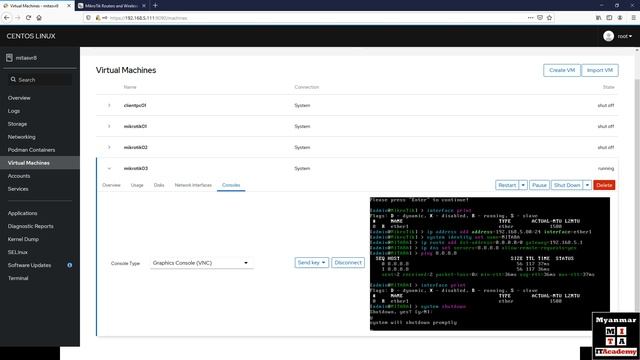
Task: Expand the mikrotik01 VM row
Action: [109, 126]
